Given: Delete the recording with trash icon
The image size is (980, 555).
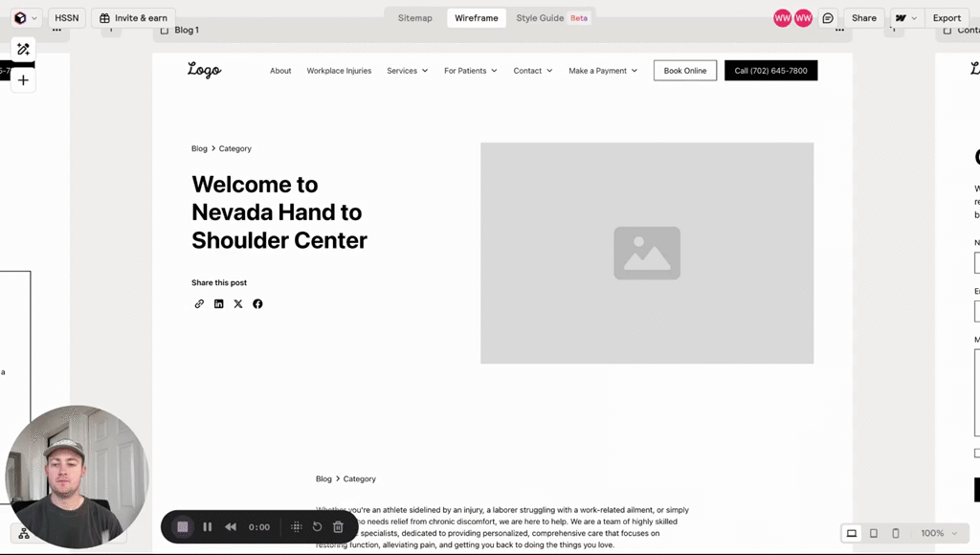Looking at the screenshot, I should point(338,527).
